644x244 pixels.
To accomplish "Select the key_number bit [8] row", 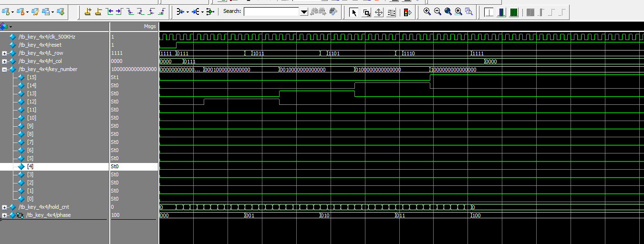I will click(30, 134).
